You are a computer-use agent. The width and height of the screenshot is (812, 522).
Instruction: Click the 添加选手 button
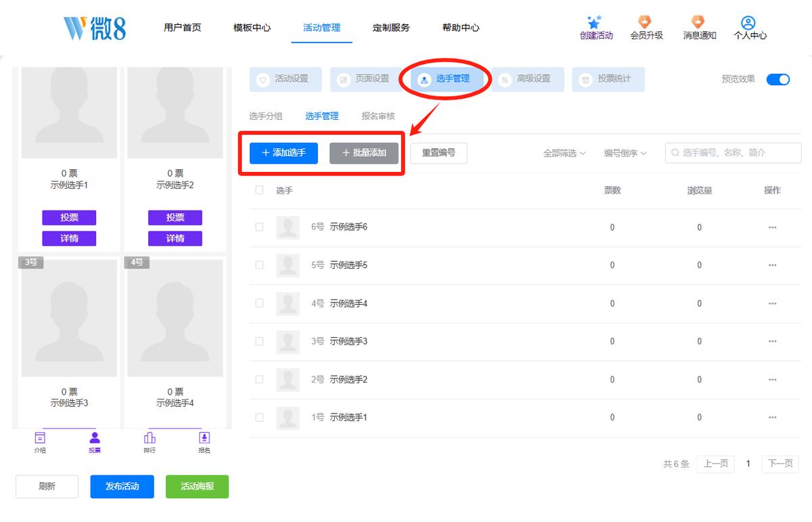(284, 153)
